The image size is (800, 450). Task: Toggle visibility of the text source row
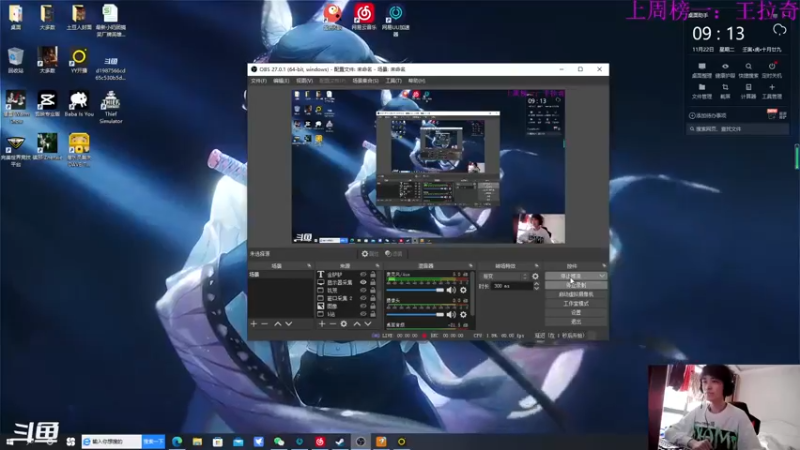363,274
